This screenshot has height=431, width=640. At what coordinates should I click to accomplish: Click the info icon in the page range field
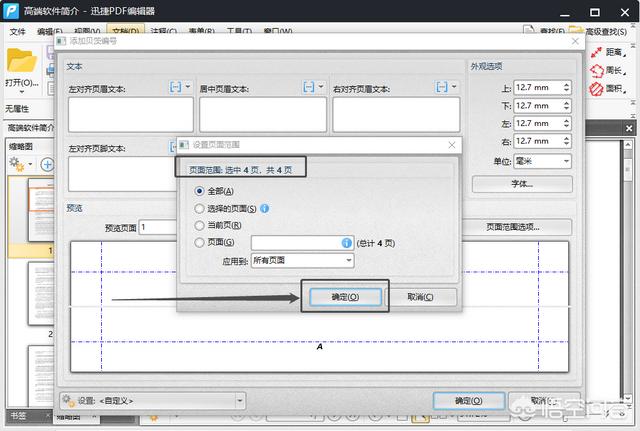(346, 243)
